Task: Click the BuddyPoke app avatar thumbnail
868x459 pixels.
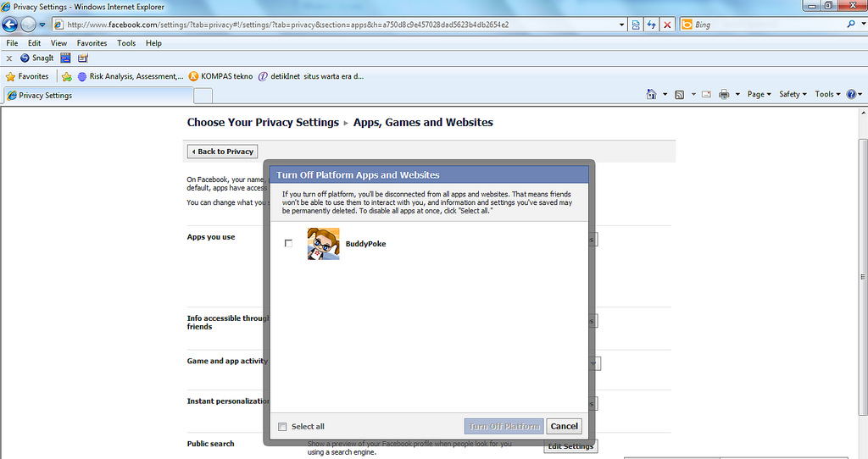Action: (323, 243)
